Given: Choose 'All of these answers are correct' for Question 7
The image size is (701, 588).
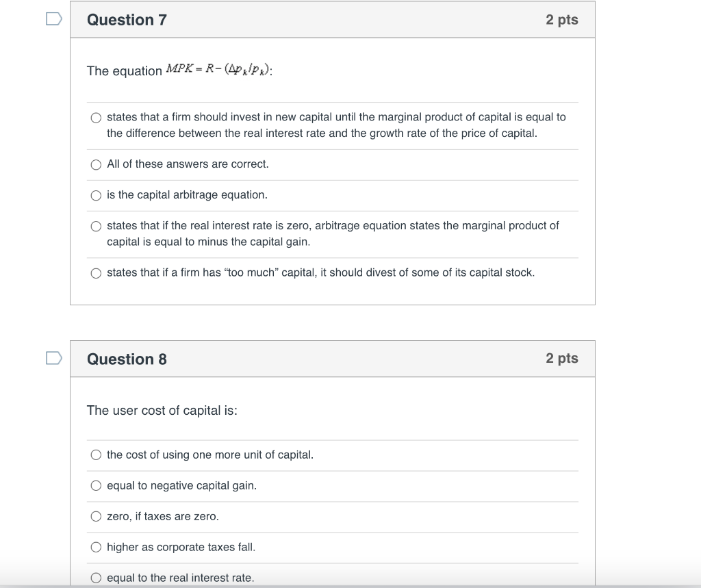Looking at the screenshot, I should point(96,164).
